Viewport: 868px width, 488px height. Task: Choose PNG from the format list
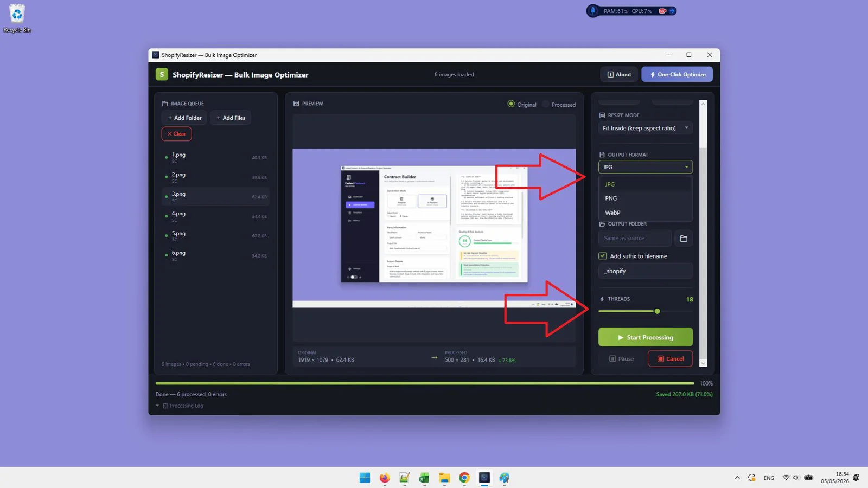[646, 198]
